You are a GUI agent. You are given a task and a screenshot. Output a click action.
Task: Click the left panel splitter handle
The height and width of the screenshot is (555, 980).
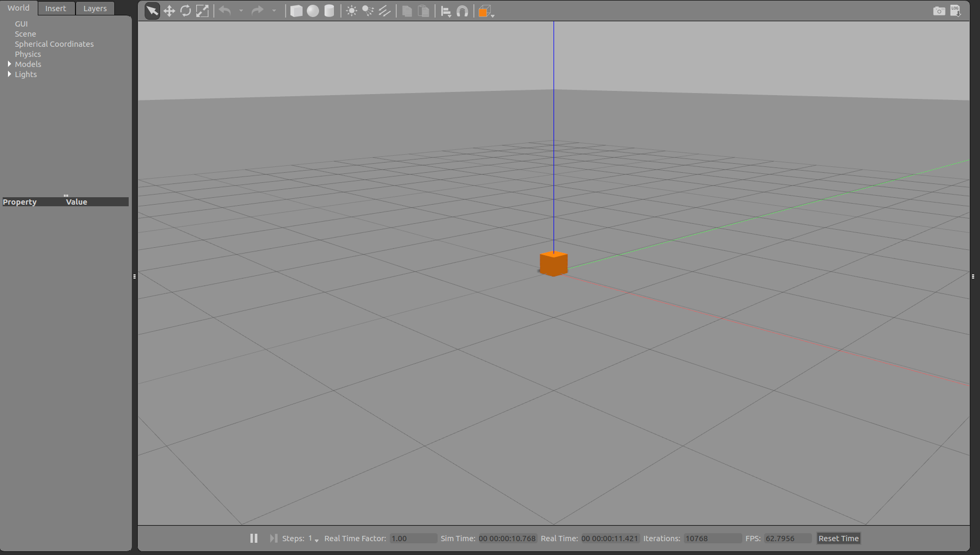135,276
